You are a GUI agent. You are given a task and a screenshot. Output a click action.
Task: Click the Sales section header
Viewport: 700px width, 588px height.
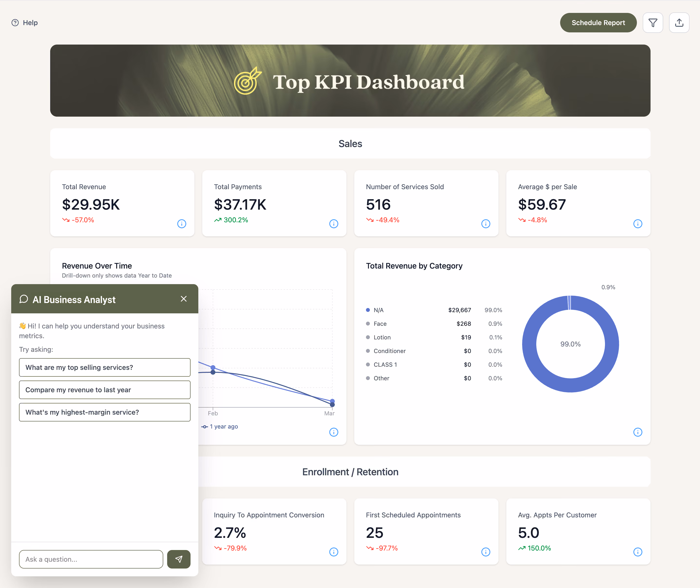click(x=350, y=144)
